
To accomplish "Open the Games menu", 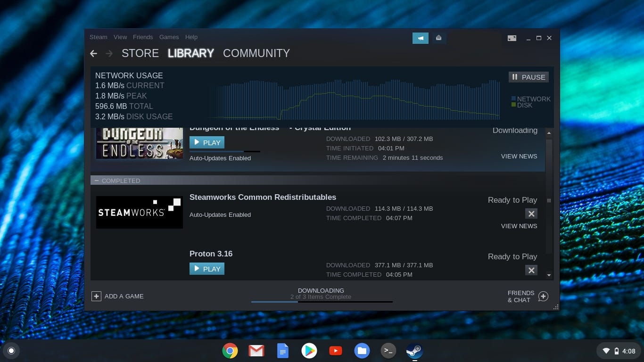I will [169, 37].
